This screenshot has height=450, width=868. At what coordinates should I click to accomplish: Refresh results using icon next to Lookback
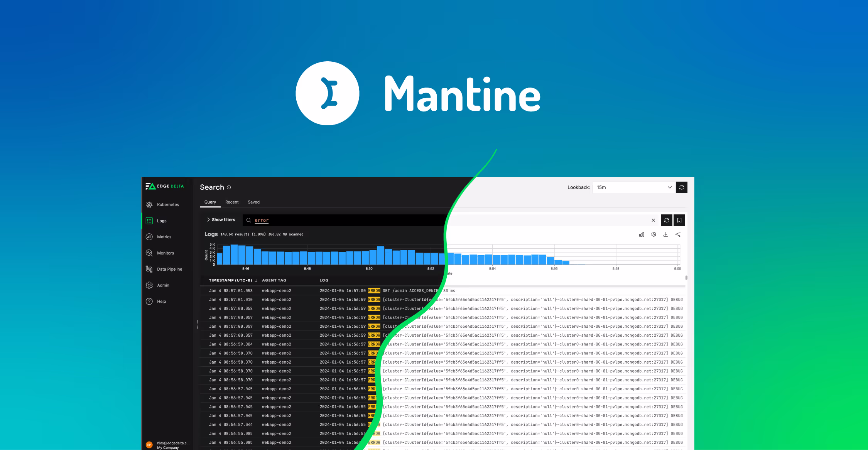tap(682, 187)
